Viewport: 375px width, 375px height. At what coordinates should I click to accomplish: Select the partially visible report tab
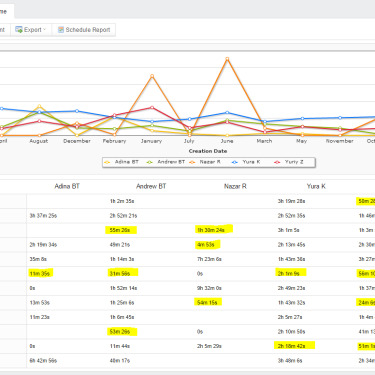[6, 12]
